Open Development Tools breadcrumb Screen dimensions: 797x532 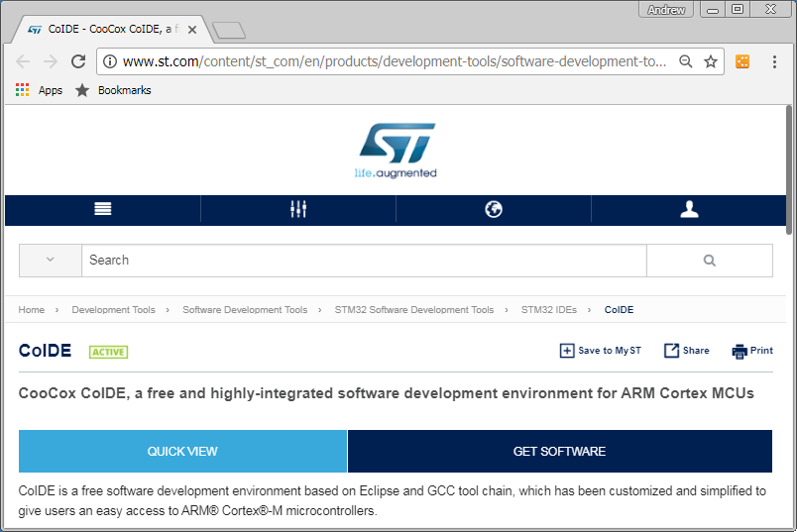click(113, 309)
